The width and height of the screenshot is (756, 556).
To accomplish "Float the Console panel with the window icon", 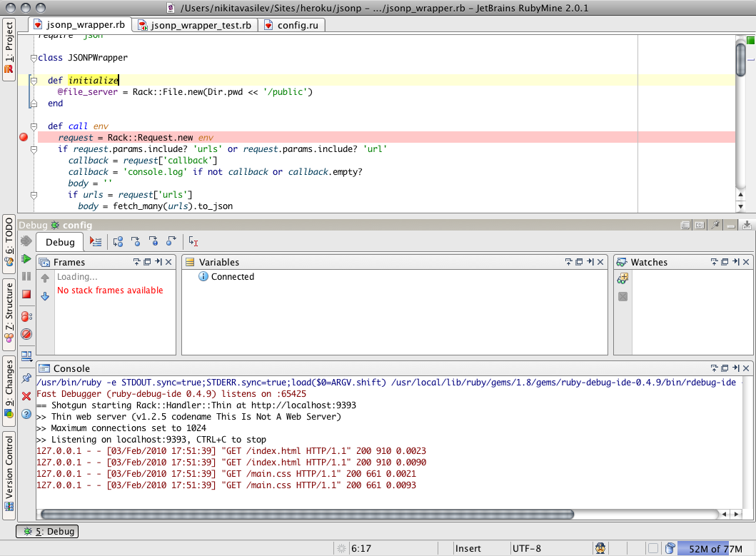I will tap(725, 368).
